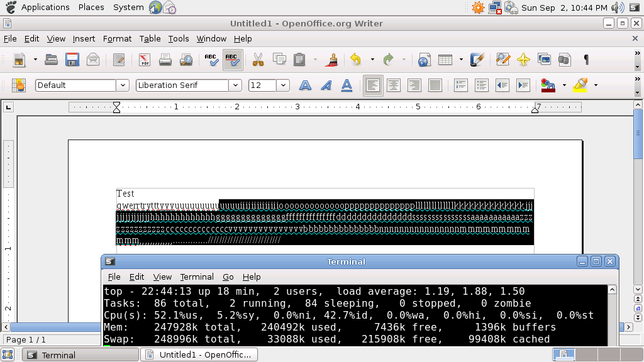The image size is (644, 362).
Task: Open the Styles and Formatting window icon
Action: [x=19, y=85]
